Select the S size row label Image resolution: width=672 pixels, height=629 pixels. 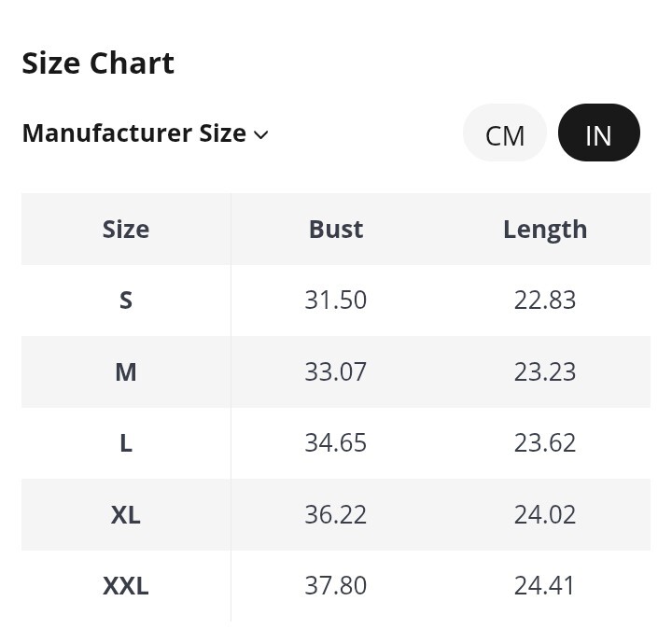point(126,300)
